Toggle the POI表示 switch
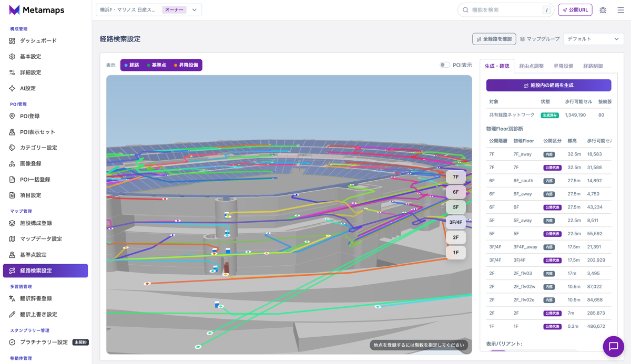Viewport: 631px width, 364px height. [444, 65]
